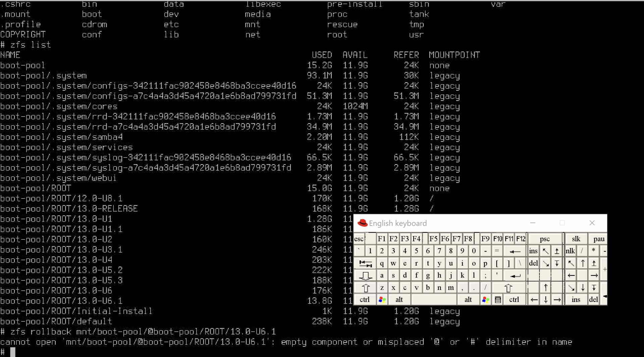This screenshot has width=644, height=357.
Task: Click the Home diagonal arrow beside ins
Action: [545, 251]
